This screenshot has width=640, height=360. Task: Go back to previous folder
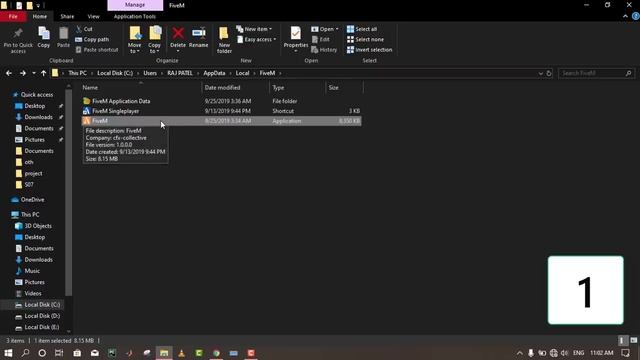[x=9, y=73]
